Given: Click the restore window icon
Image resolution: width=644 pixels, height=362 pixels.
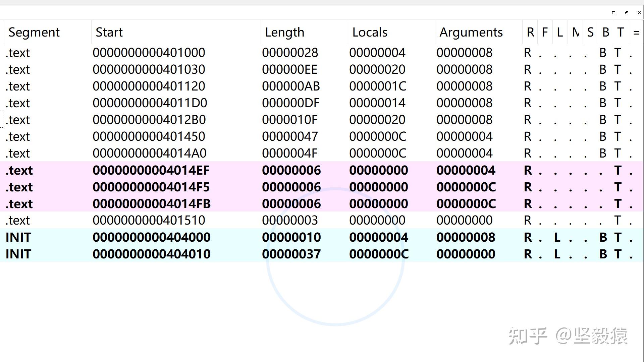Looking at the screenshot, I should (626, 13).
